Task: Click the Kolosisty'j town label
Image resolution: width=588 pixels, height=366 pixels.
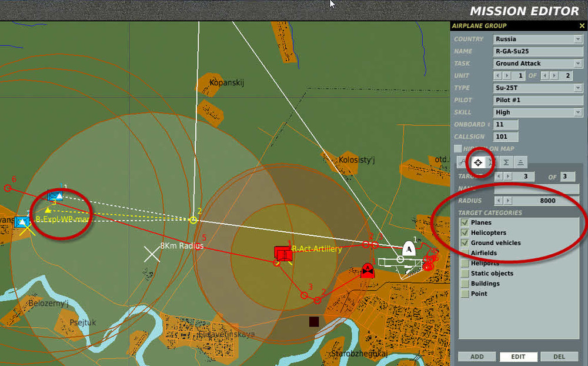Action: click(357, 160)
